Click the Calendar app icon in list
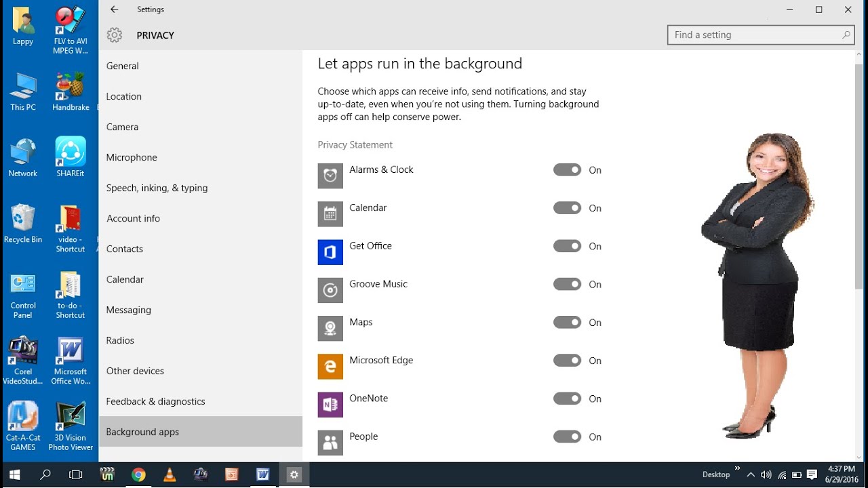Image resolution: width=868 pixels, height=488 pixels. click(330, 213)
